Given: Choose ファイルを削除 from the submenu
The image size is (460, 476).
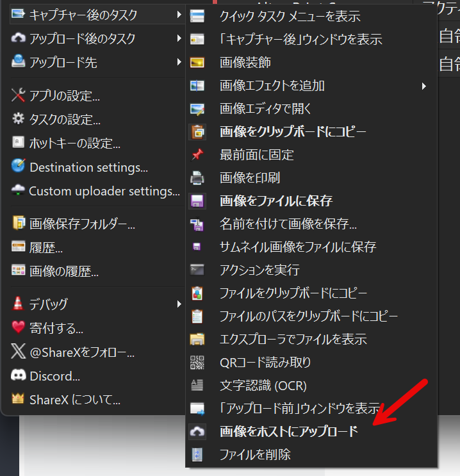Looking at the screenshot, I should [x=255, y=455].
